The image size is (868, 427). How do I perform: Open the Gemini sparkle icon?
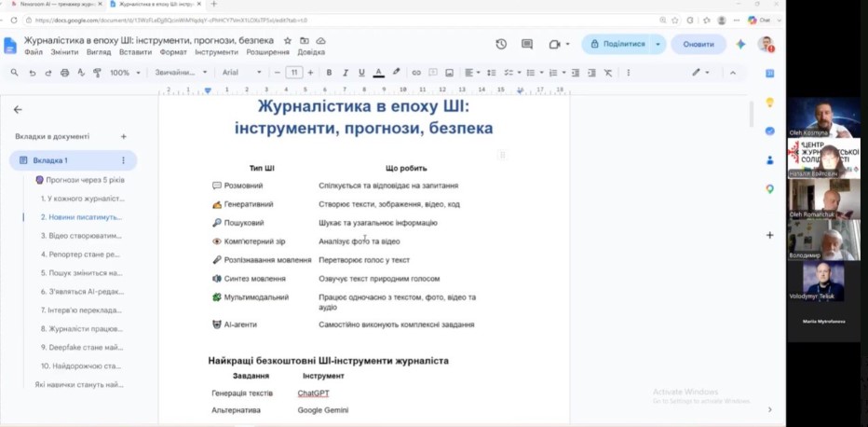pos(740,45)
